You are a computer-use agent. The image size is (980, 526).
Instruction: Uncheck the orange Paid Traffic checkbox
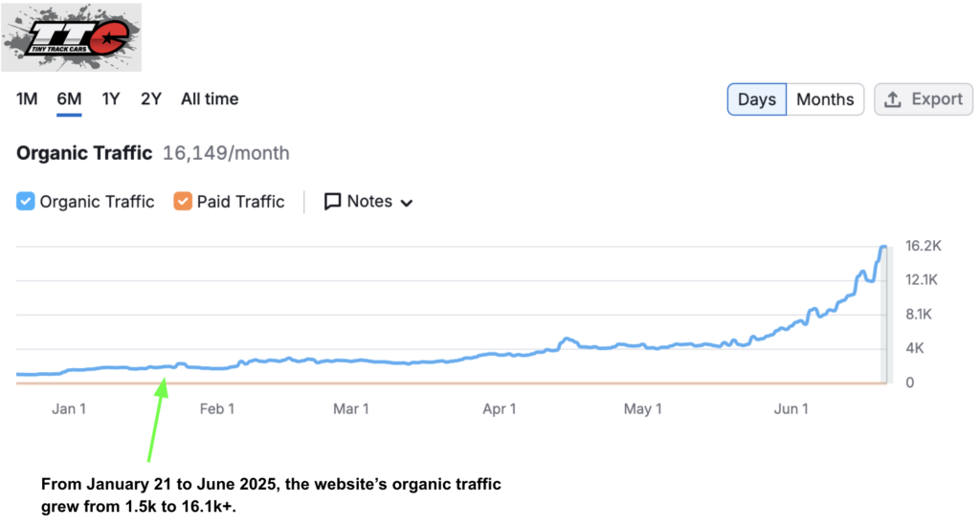pyautogui.click(x=183, y=201)
